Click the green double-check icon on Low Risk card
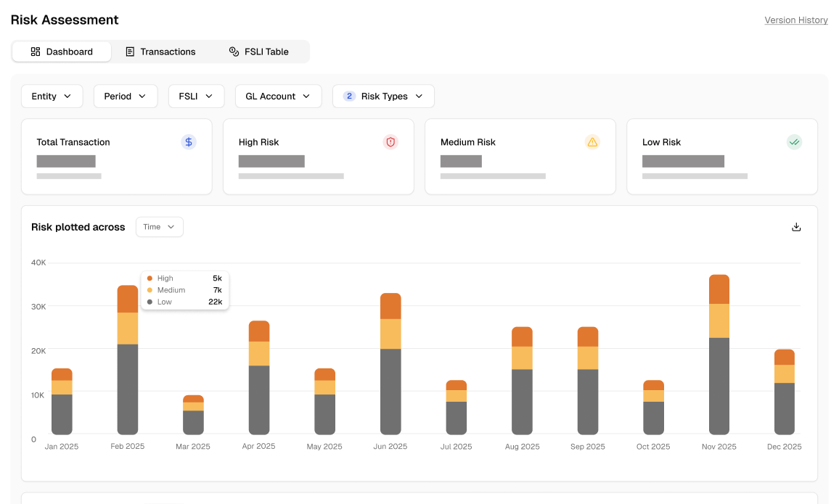The image size is (839, 504). (794, 141)
